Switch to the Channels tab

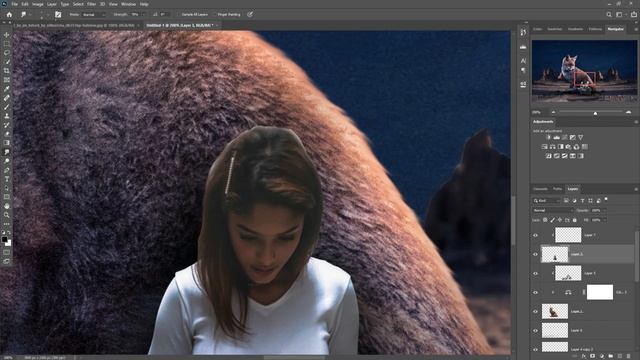(540, 189)
